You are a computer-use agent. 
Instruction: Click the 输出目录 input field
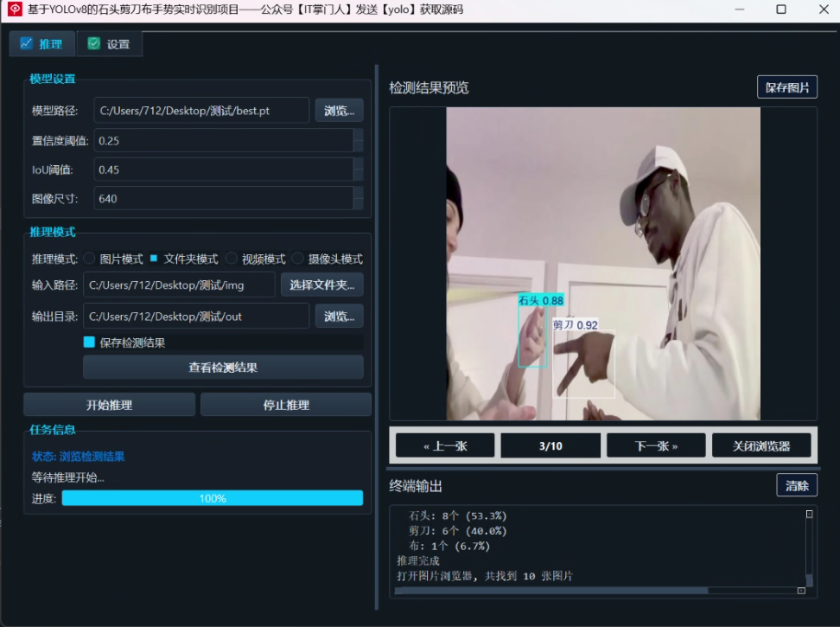point(196,317)
